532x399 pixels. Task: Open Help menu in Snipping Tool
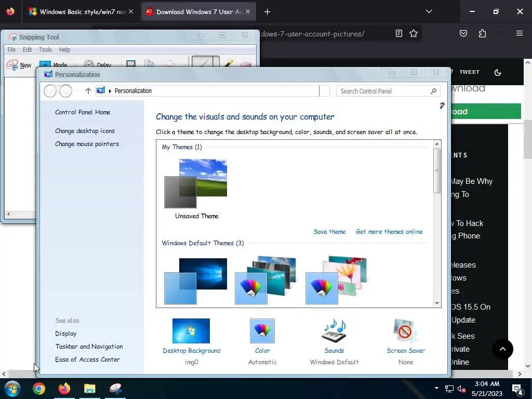coord(64,50)
